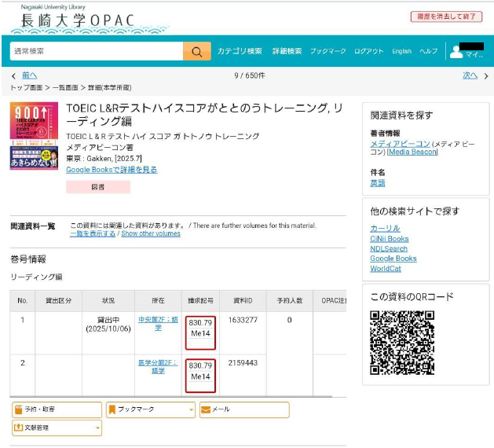Open カーリル external search link
494x448 pixels.
tap(385, 228)
